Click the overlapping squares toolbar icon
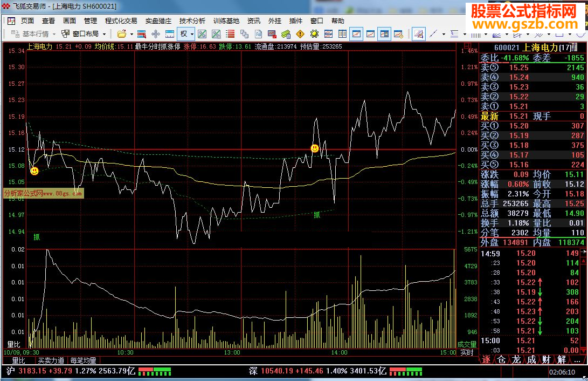This screenshot has height=381, width=588. [x=245, y=34]
